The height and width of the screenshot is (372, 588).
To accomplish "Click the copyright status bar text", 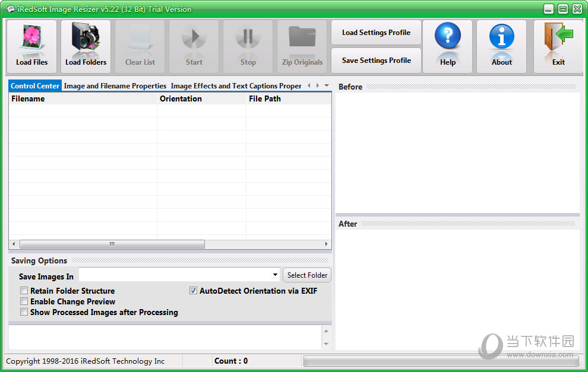I will [x=85, y=361].
